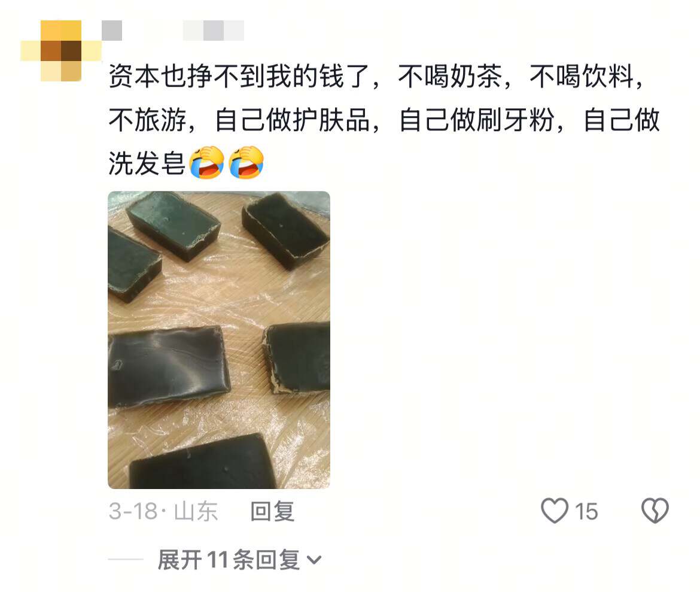Screen dimensions: 700x592
Task: Reply to comment via 回复
Action: pyautogui.click(x=272, y=511)
